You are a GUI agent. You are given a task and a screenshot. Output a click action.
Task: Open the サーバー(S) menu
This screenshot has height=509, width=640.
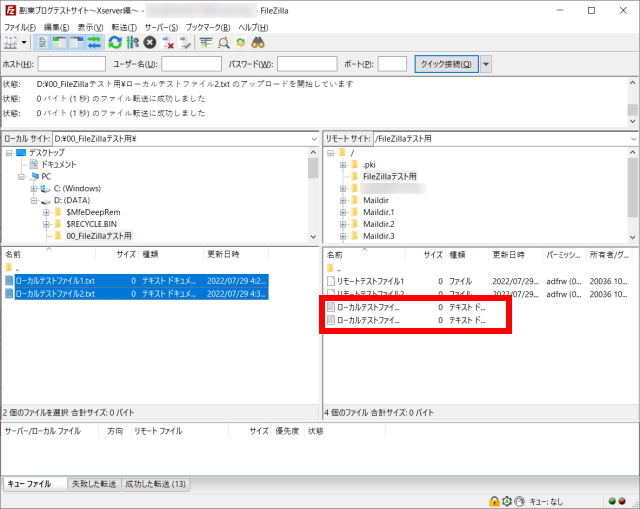tap(159, 27)
